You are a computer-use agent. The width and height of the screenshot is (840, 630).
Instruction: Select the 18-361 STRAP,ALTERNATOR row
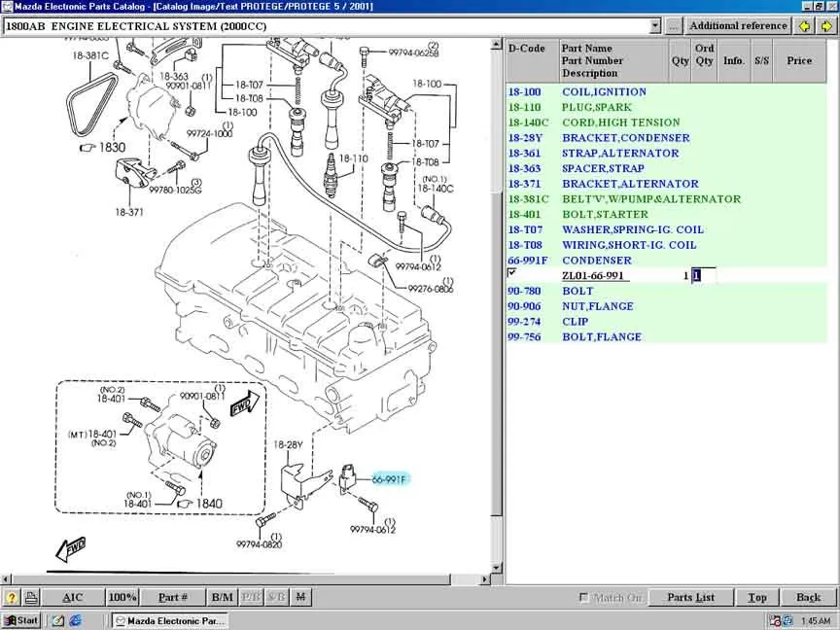click(666, 154)
